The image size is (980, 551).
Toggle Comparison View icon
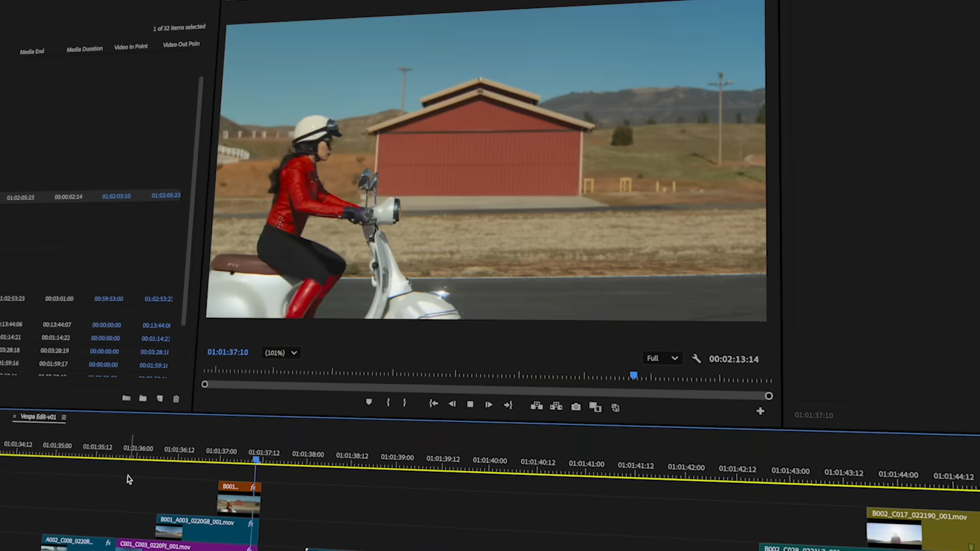tap(595, 407)
